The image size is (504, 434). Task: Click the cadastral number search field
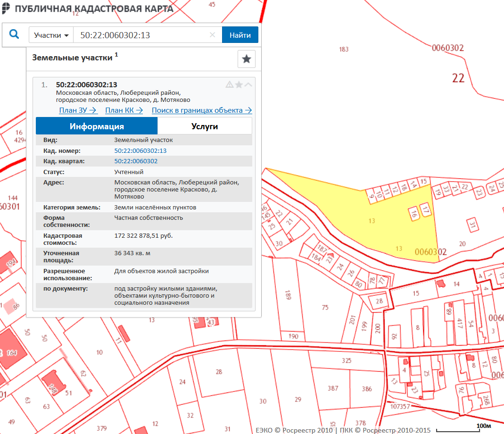tap(141, 35)
